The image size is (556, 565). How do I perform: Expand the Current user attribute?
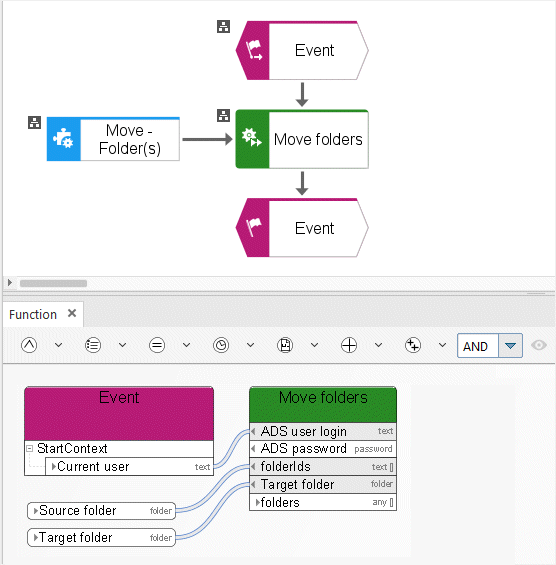[x=54, y=467]
